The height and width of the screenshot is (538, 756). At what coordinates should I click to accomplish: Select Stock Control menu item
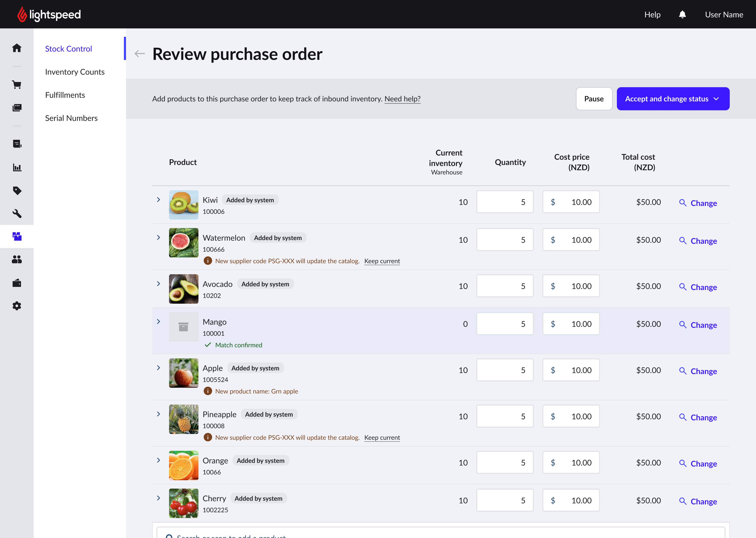point(69,49)
